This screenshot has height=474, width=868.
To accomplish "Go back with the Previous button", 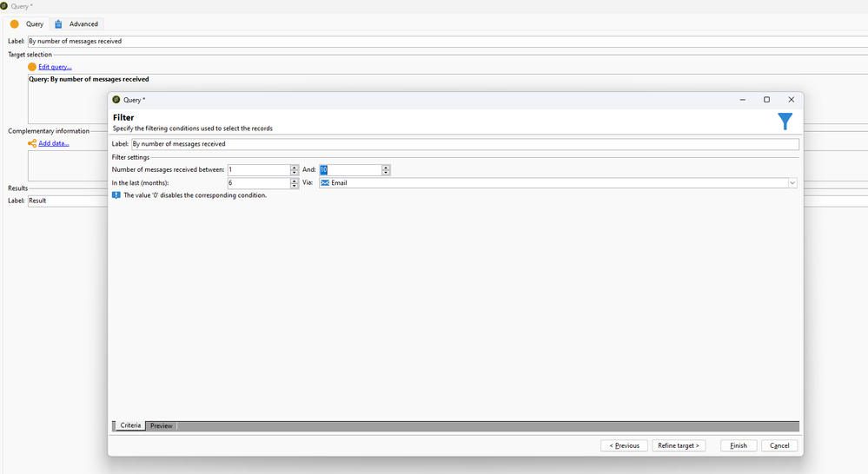I will tap(624, 445).
